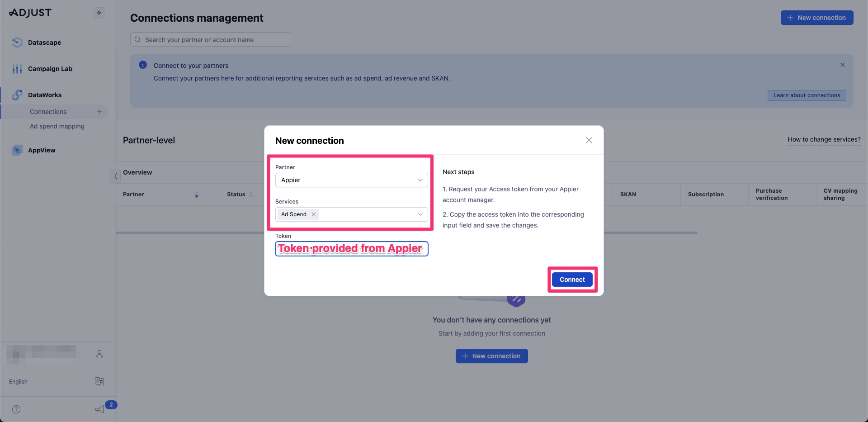
Task: Click the Connect button
Action: (572, 280)
